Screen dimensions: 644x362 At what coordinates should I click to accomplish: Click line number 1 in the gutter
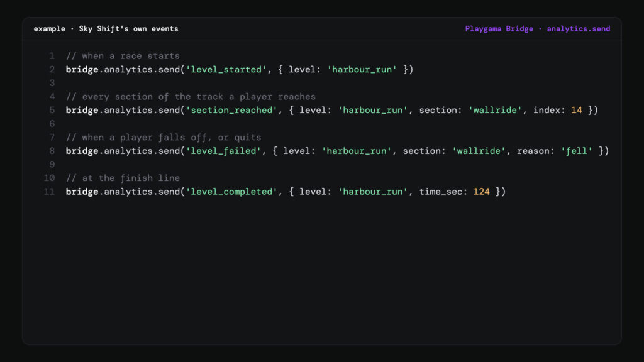52,56
